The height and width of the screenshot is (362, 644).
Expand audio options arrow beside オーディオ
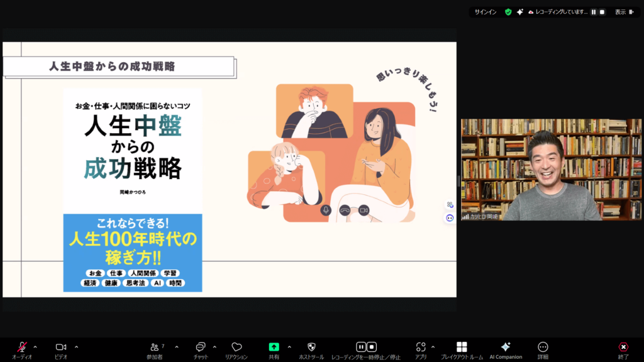pyautogui.click(x=35, y=346)
